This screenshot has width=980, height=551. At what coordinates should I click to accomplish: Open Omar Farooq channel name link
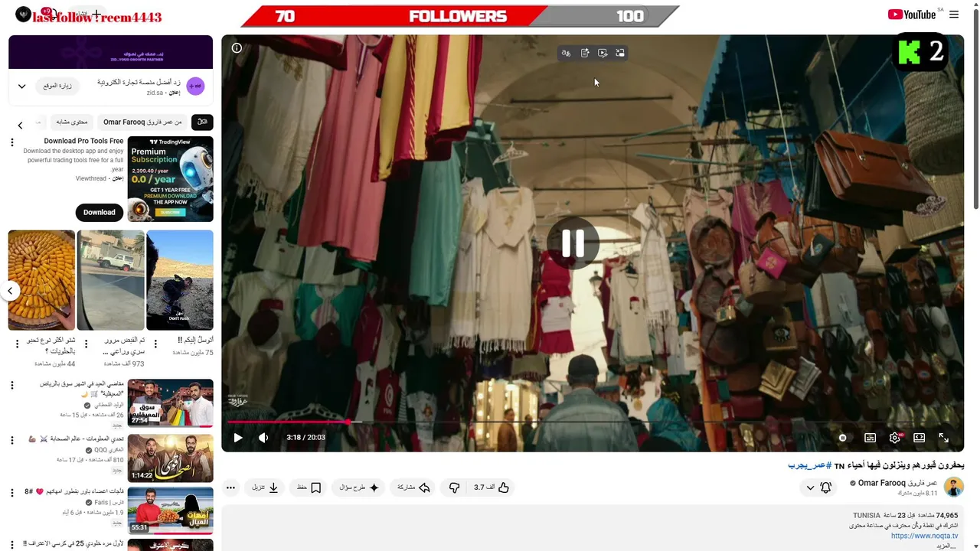[x=897, y=483]
